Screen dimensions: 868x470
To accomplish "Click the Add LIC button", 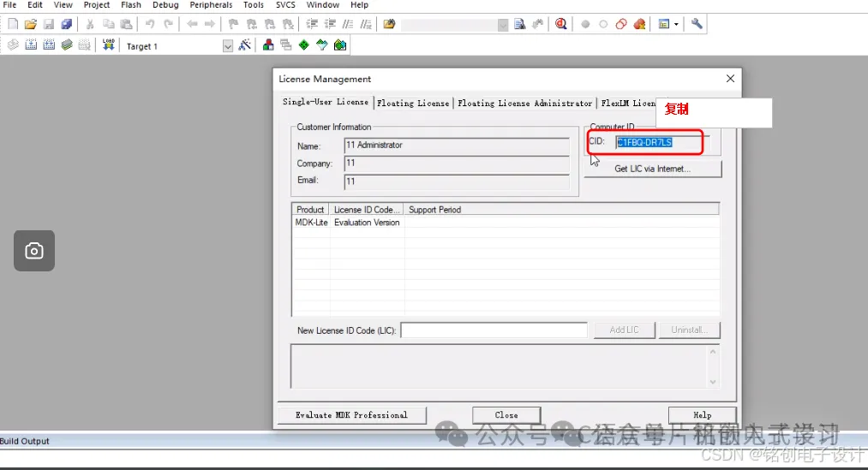I will click(625, 330).
